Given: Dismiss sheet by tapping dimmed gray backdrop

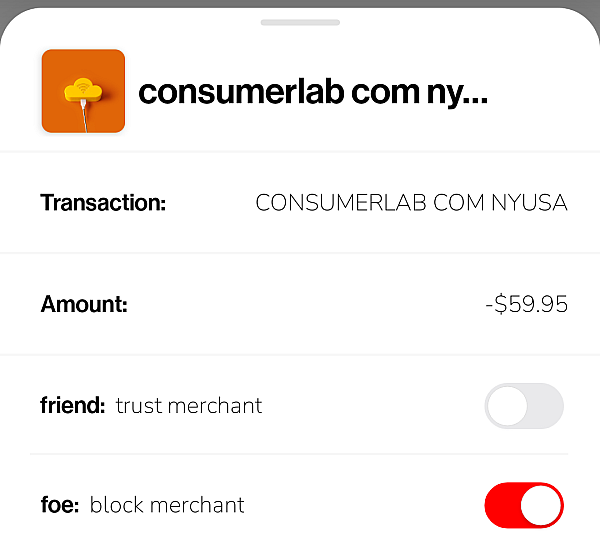Looking at the screenshot, I should (300, 3).
